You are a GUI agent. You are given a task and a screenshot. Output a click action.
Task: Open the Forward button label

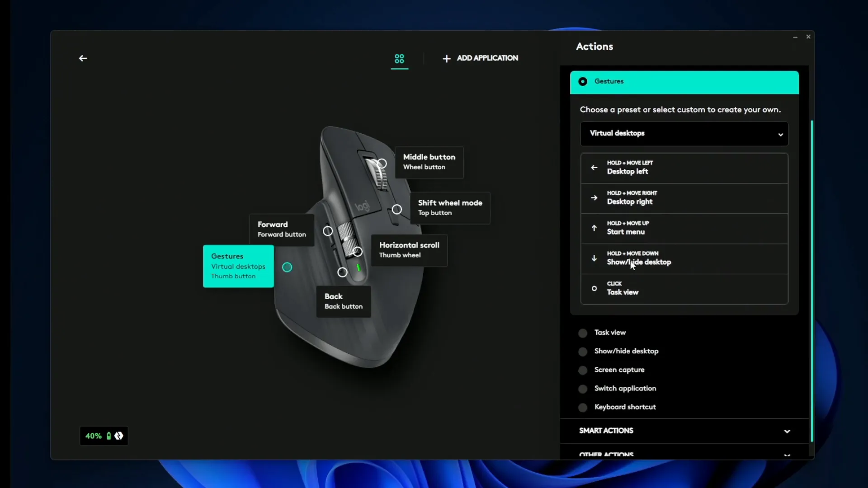coord(282,230)
